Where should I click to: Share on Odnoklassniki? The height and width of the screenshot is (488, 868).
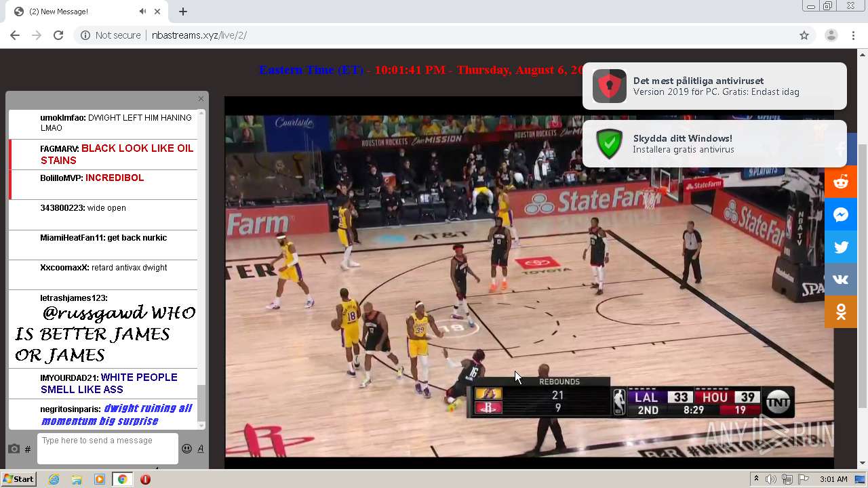tap(841, 312)
